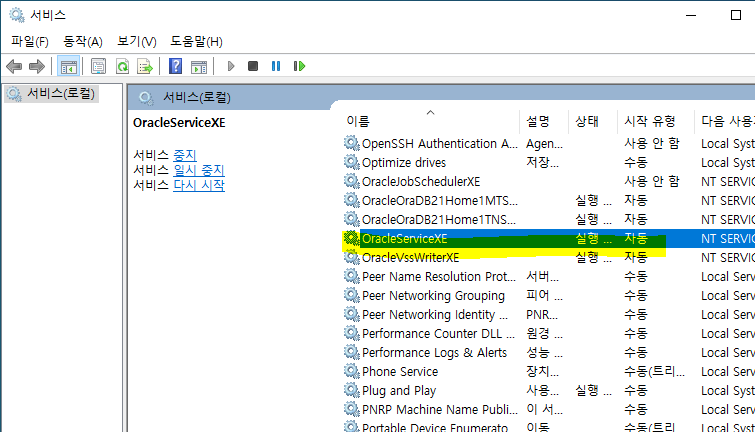Pause the service with the pause icon
This screenshot has height=432, width=755.
pos(276,66)
